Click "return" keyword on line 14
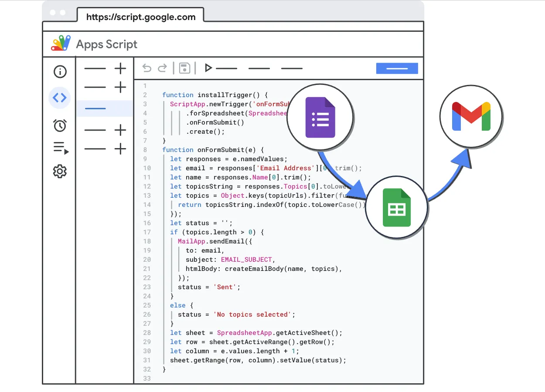The image size is (545, 392). pyautogui.click(x=190, y=205)
